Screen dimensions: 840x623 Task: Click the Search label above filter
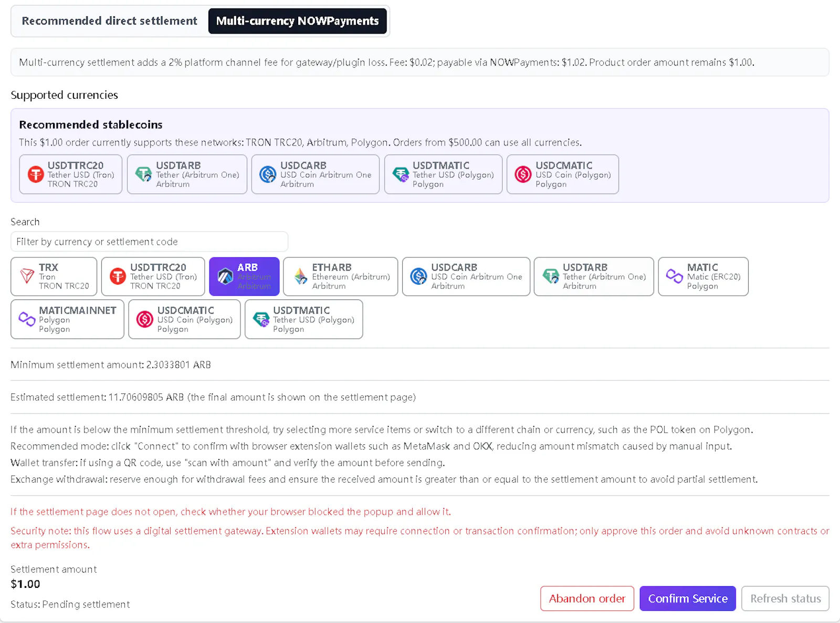point(25,222)
